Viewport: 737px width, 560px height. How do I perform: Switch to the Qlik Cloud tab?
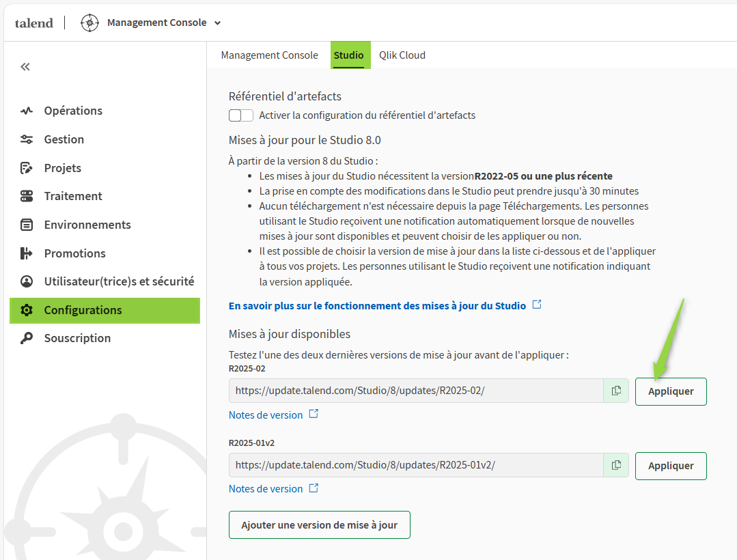pyautogui.click(x=402, y=55)
